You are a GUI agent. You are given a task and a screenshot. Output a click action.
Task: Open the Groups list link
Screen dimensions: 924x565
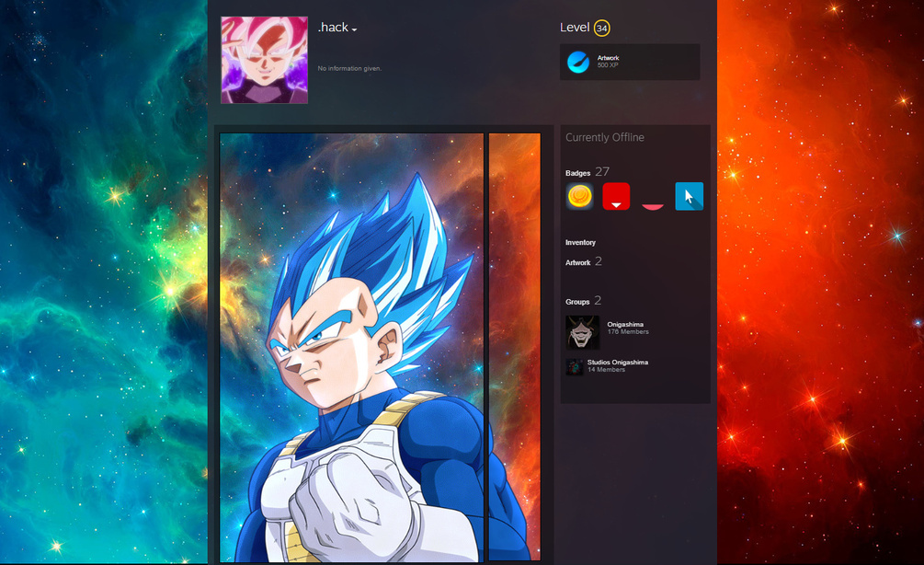pos(577,302)
